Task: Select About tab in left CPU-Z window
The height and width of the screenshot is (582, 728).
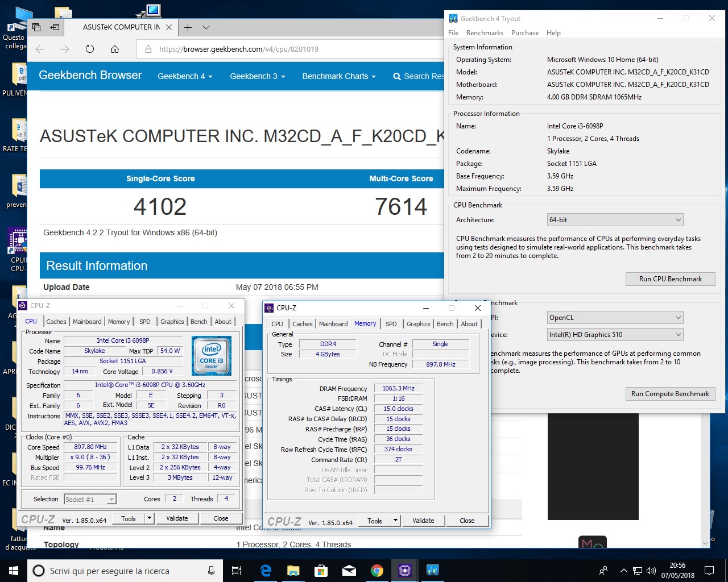Action: pos(223,322)
